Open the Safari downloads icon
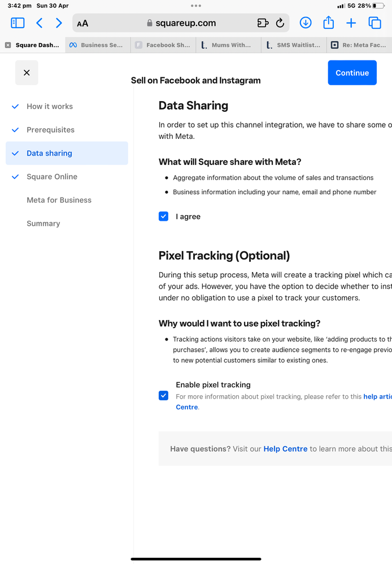This screenshot has width=392, height=564. [305, 23]
